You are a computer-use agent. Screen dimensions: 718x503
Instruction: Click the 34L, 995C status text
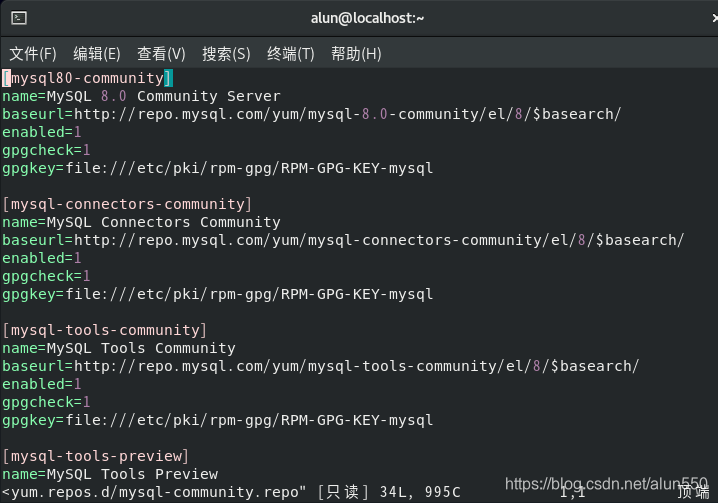pos(420,492)
